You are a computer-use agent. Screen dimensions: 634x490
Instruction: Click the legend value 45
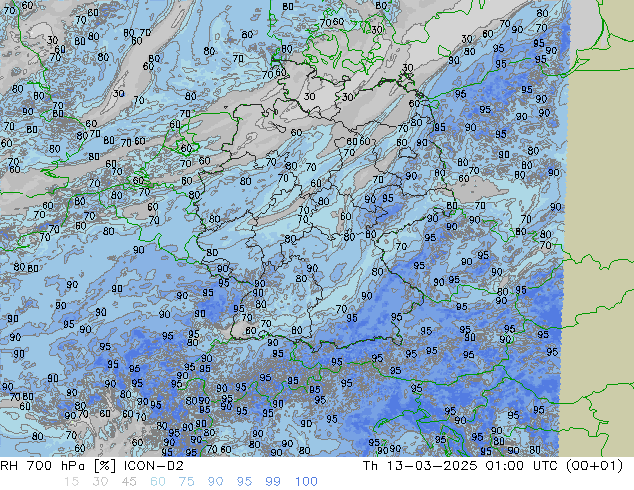[x=129, y=482]
